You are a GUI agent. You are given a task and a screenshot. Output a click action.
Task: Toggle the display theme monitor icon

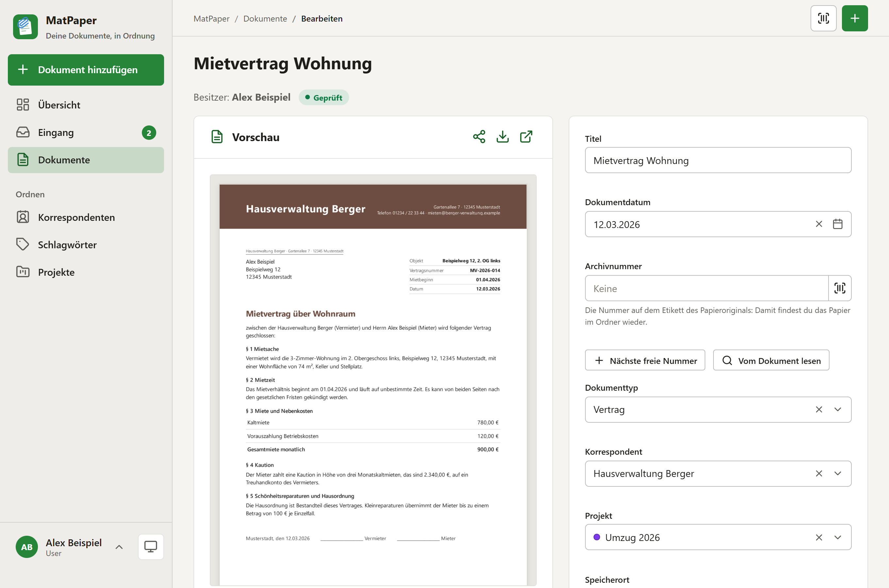pyautogui.click(x=151, y=547)
